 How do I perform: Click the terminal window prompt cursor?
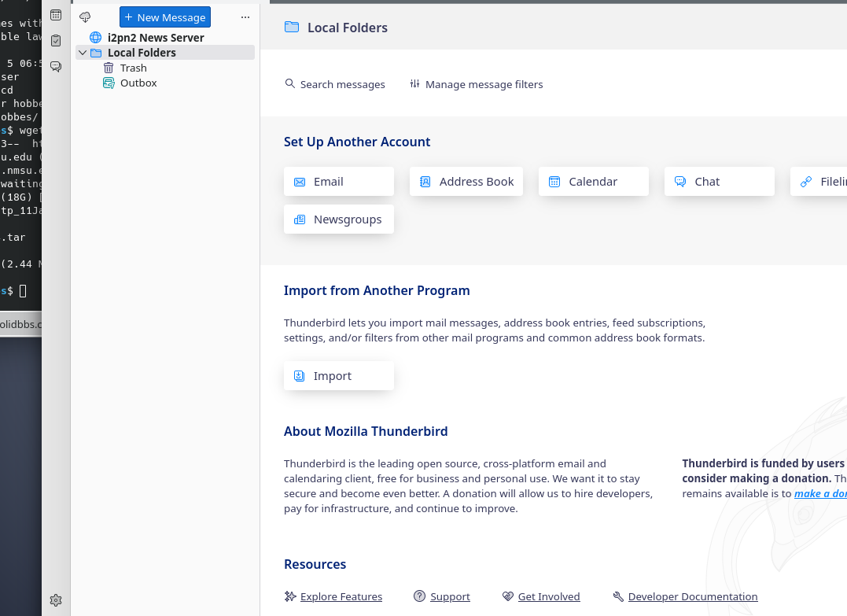click(23, 291)
